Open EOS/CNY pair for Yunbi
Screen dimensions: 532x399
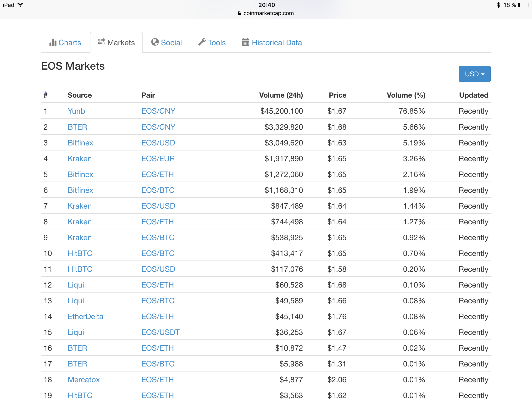(x=158, y=111)
